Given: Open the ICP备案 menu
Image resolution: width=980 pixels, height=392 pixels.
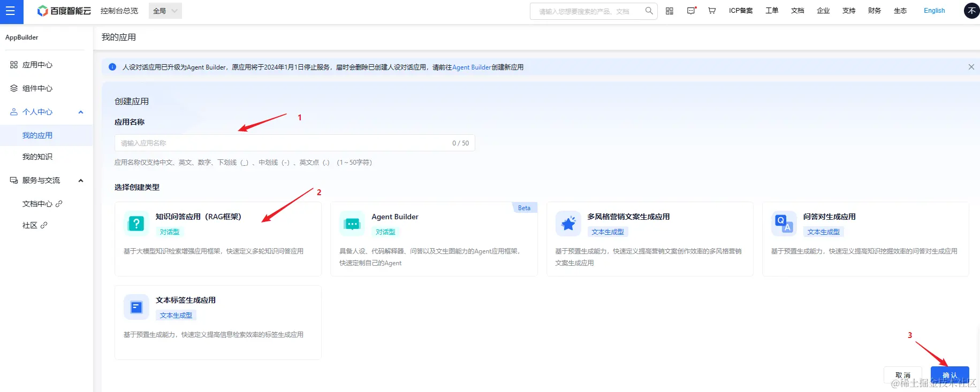Looking at the screenshot, I should click(x=741, y=11).
